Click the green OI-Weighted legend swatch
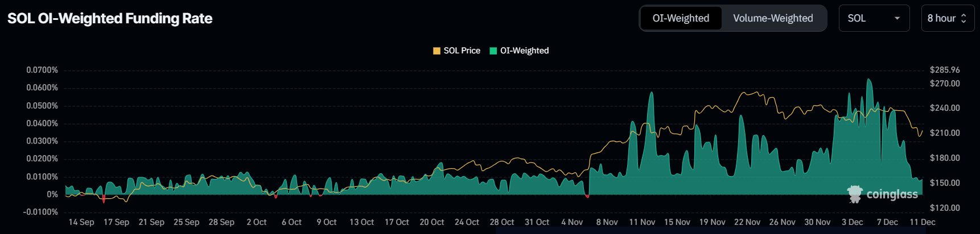Viewport: 980px width, 234px height. point(493,51)
